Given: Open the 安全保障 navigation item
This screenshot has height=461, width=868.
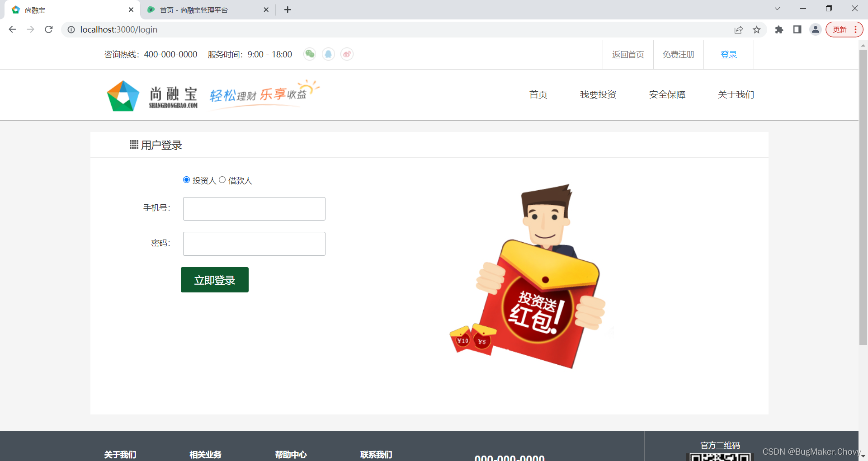Looking at the screenshot, I should [667, 94].
